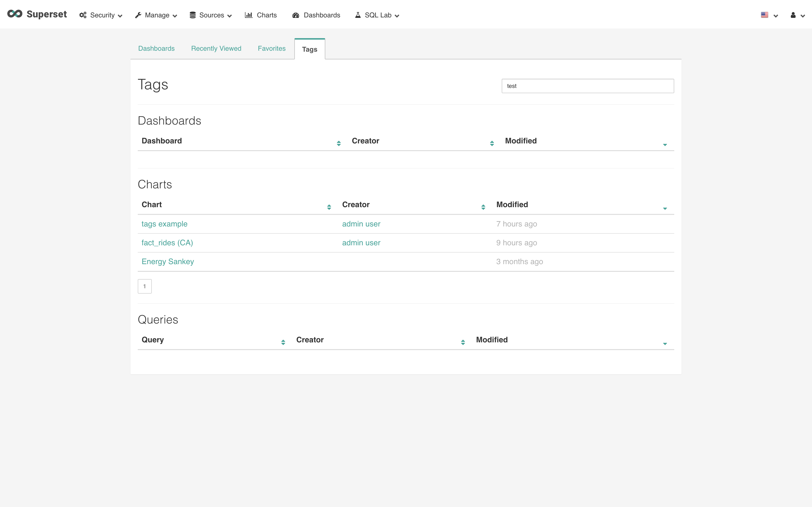
Task: Click the tag search input field
Action: pos(587,86)
